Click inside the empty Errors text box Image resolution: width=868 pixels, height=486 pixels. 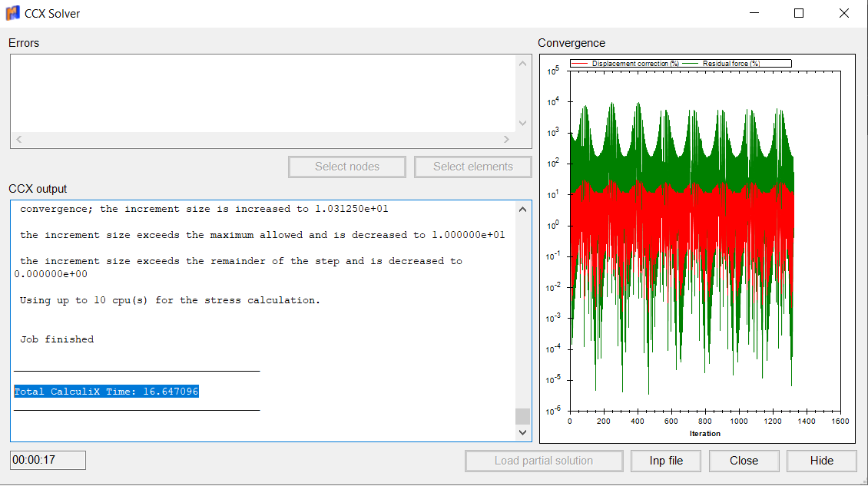(x=263, y=94)
